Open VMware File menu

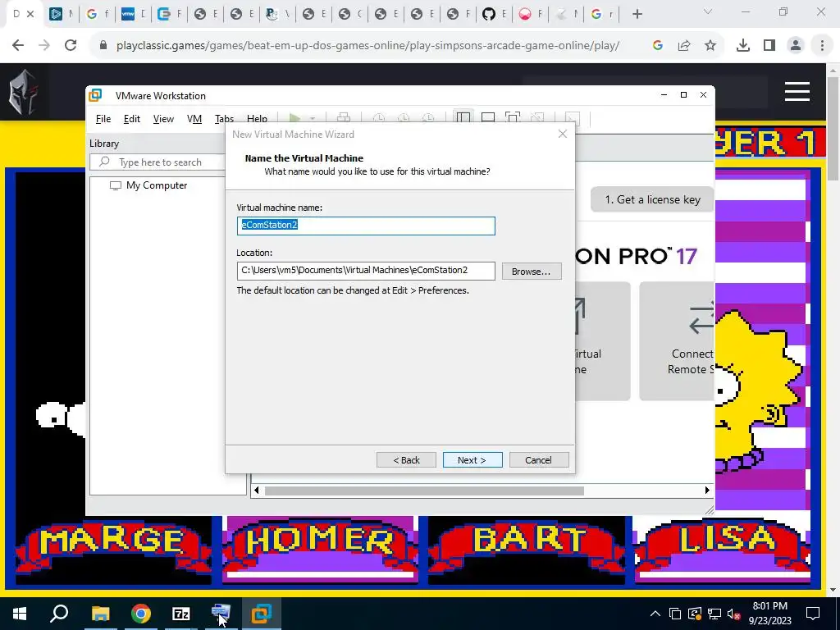point(103,119)
